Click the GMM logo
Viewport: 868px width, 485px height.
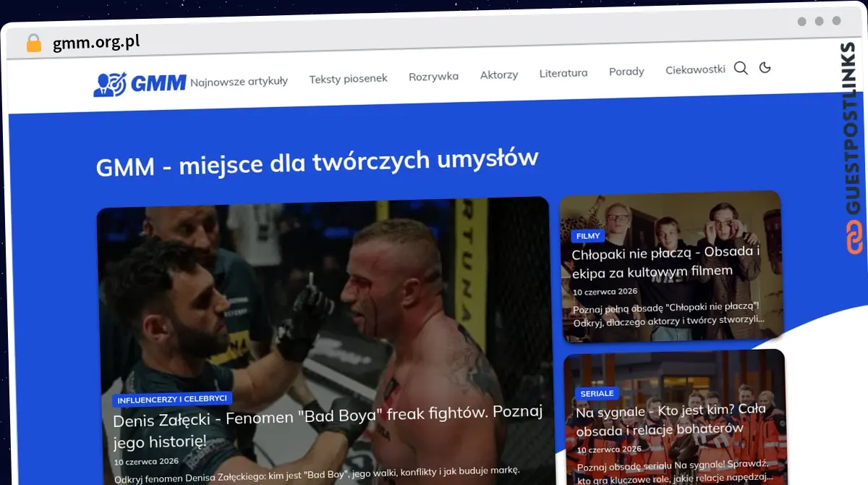pyautogui.click(x=140, y=84)
